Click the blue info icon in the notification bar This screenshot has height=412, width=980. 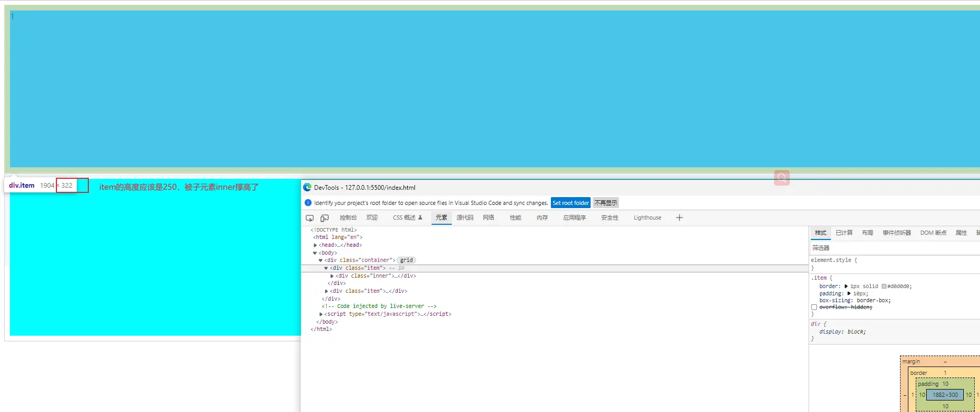pos(308,203)
